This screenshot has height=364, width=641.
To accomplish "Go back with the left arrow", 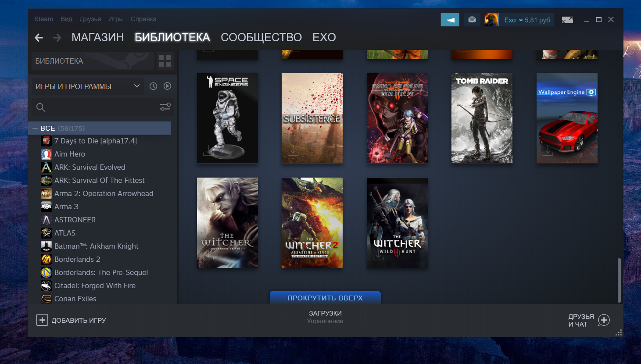I will pos(39,38).
